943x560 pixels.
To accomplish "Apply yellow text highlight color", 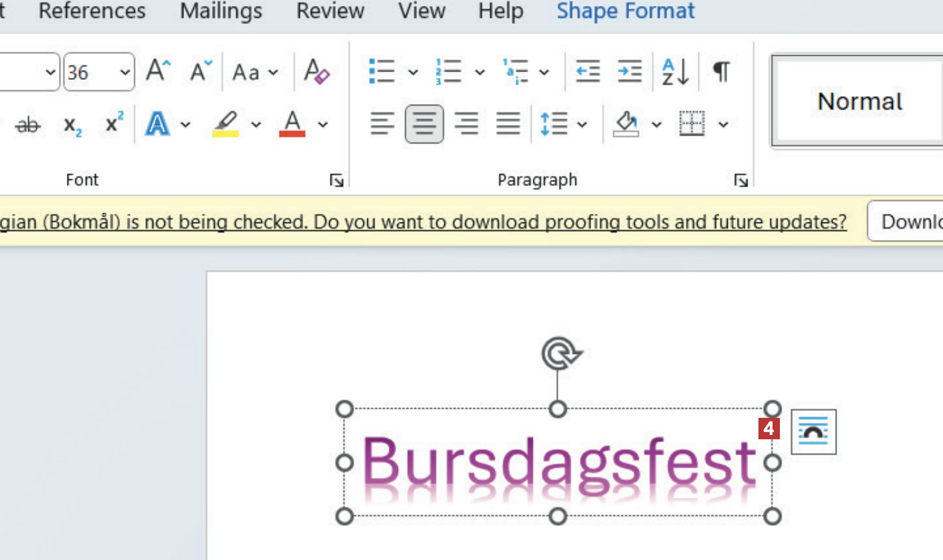I will [226, 124].
